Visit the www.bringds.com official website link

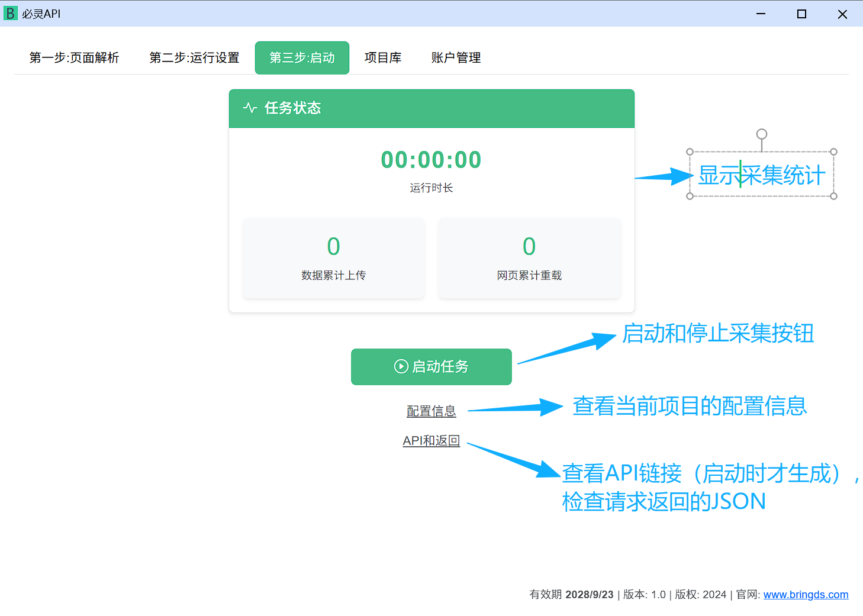[x=806, y=595]
